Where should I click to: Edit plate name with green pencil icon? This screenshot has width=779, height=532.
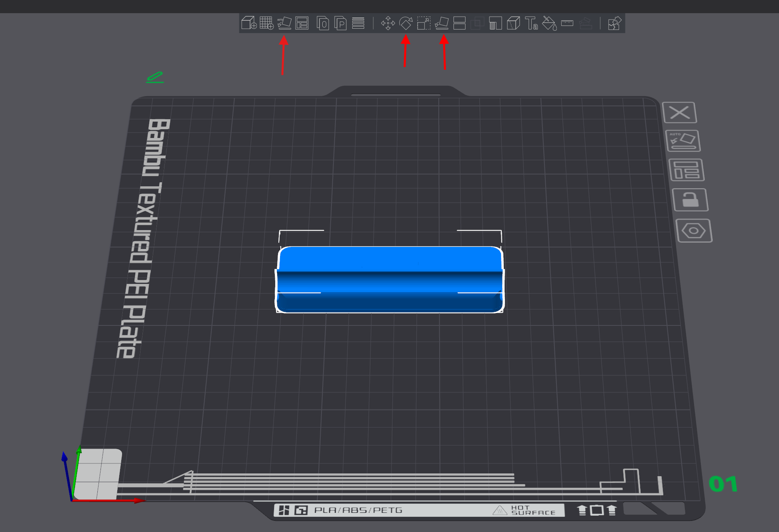click(155, 77)
